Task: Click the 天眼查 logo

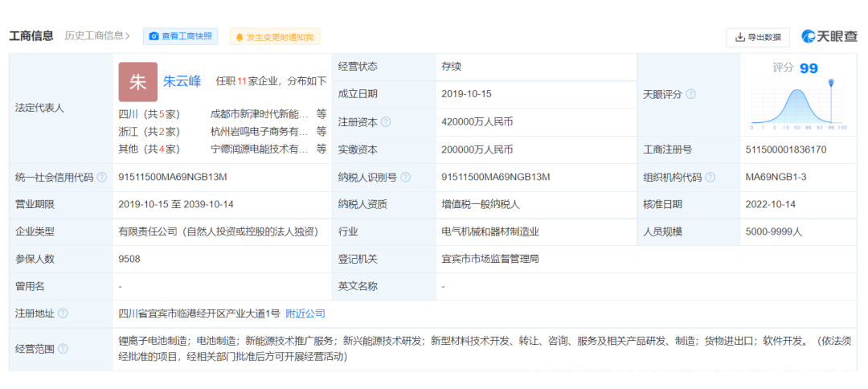Action: [x=829, y=36]
